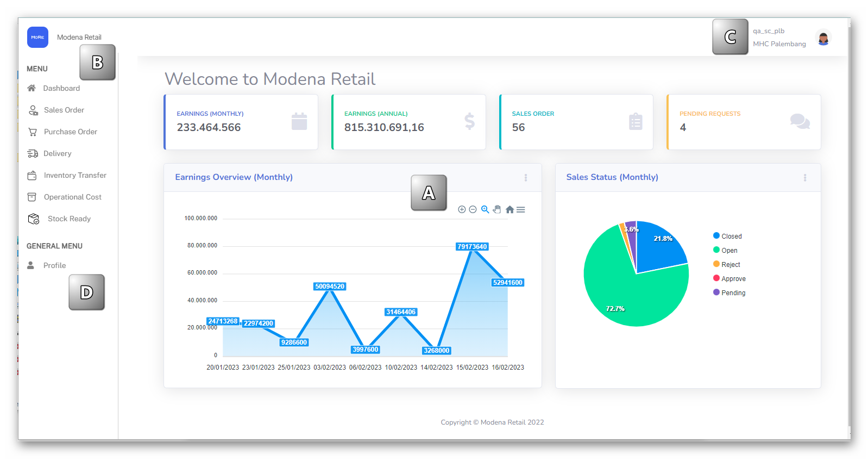Open Sales Status three-dot options
The image size is (868, 467).
tap(804, 178)
